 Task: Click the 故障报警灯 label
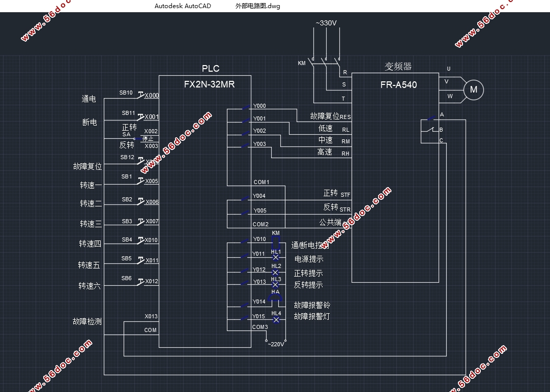click(x=312, y=316)
